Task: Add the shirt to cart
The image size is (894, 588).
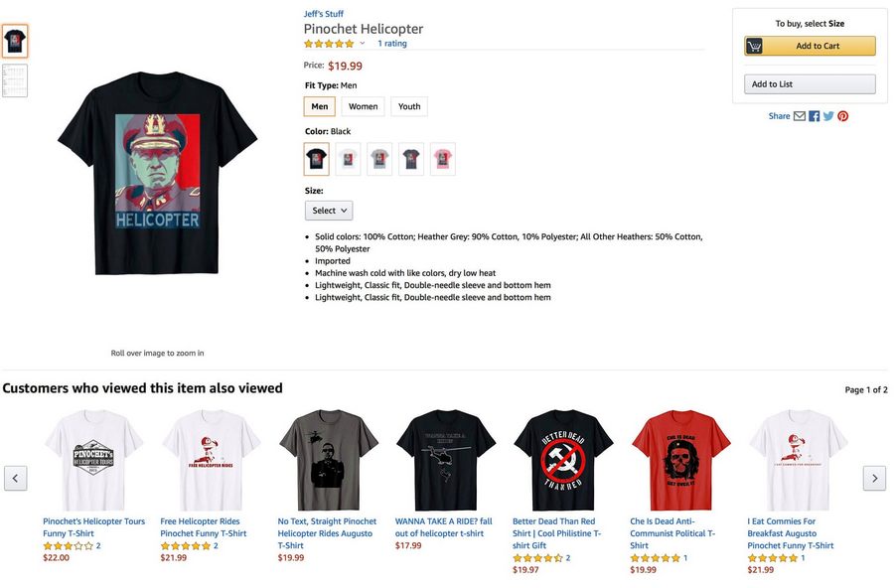Action: click(810, 46)
